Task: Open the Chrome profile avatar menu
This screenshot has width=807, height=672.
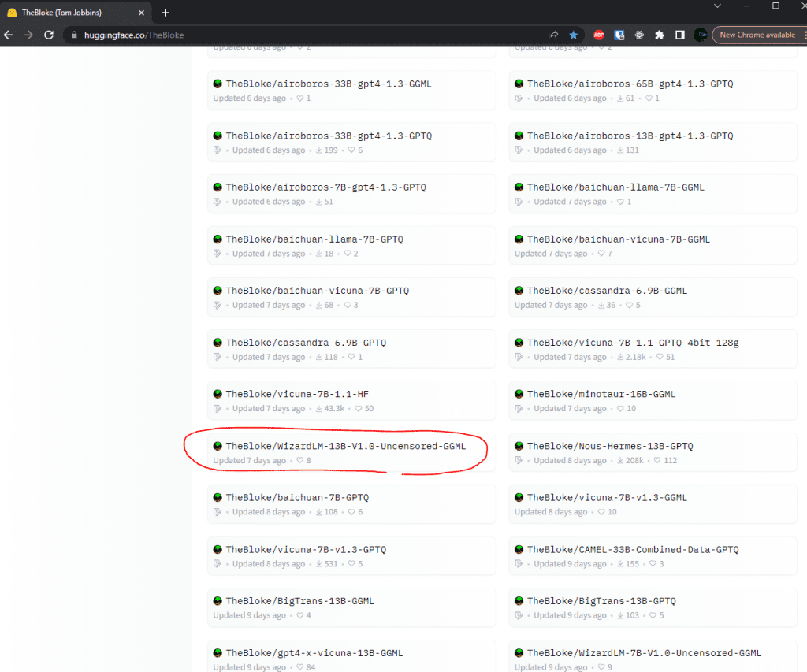Action: (x=700, y=35)
